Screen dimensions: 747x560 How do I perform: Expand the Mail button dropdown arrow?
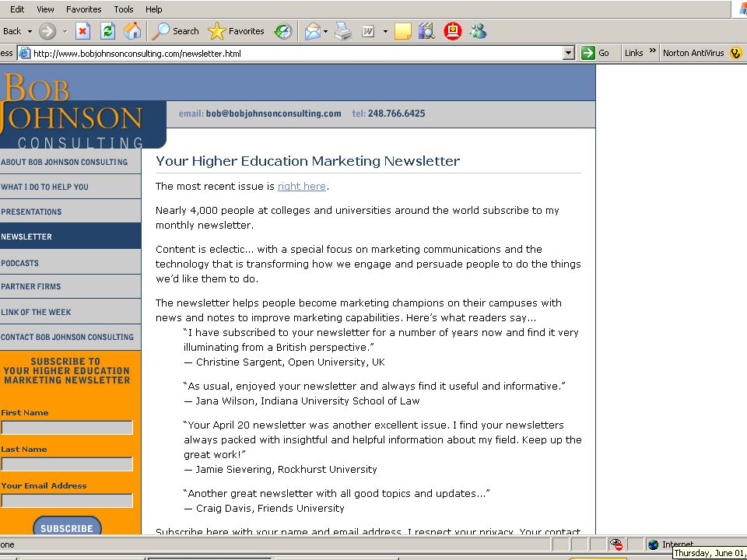click(x=325, y=31)
